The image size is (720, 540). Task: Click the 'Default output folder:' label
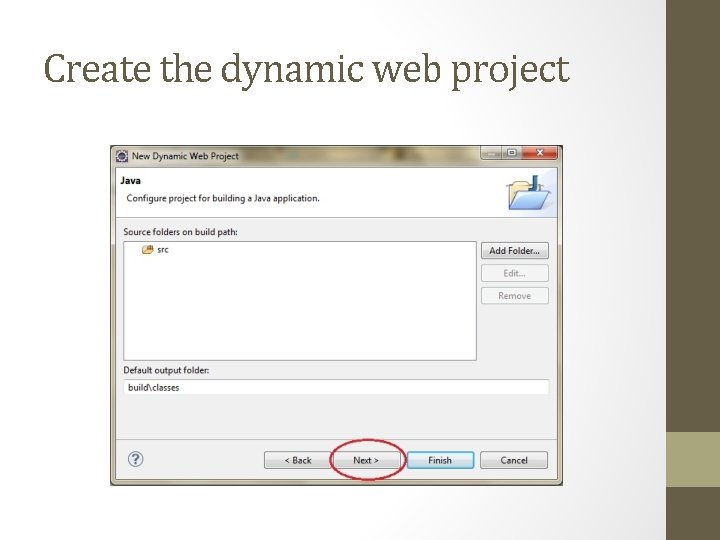[166, 370]
